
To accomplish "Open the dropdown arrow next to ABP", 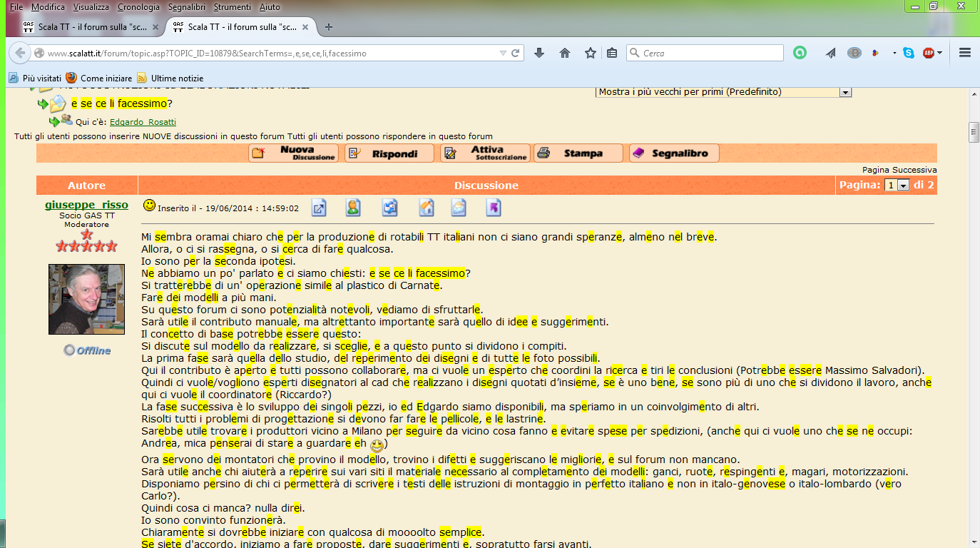I will point(939,54).
